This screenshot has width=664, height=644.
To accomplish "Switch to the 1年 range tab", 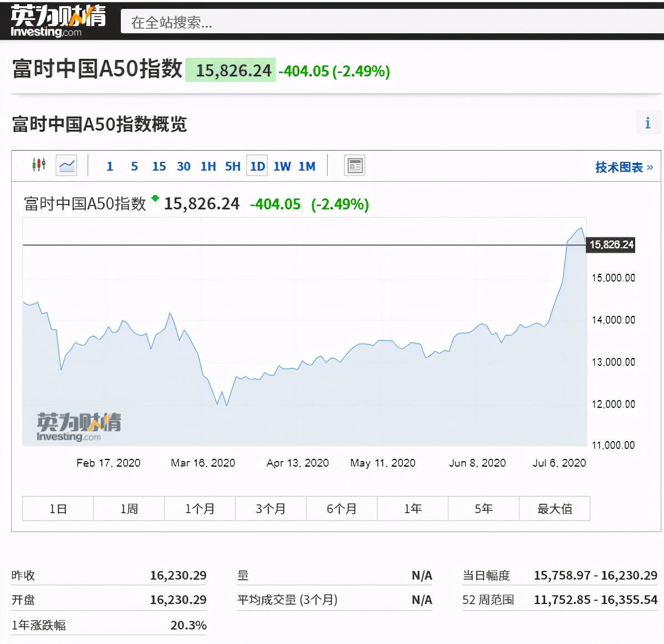I will (x=412, y=508).
